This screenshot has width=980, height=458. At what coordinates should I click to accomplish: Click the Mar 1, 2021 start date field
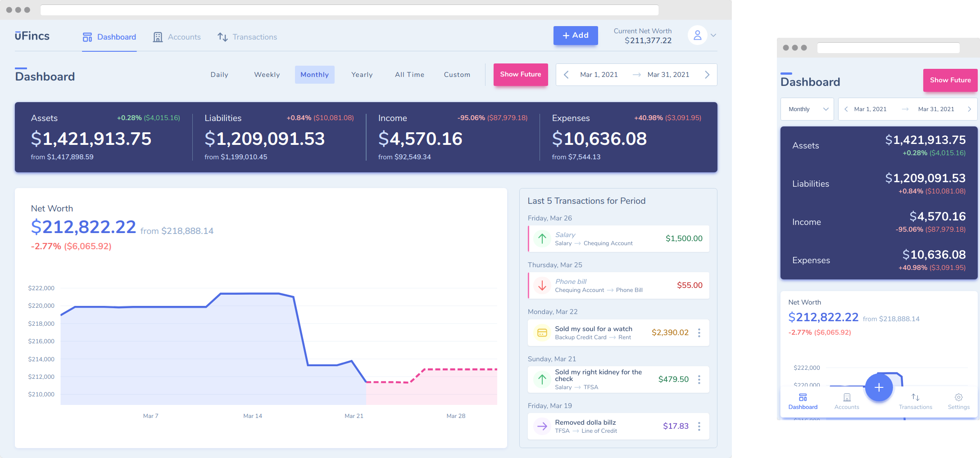pyautogui.click(x=599, y=74)
